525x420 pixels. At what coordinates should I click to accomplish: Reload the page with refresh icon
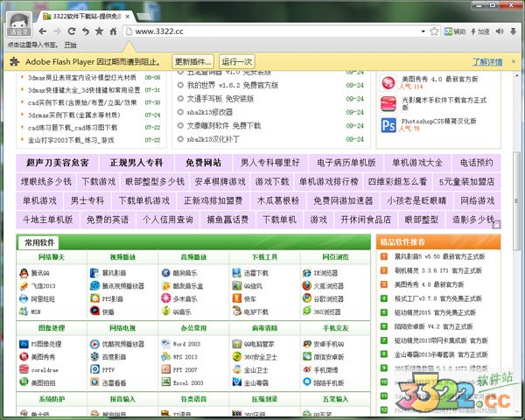pyautogui.click(x=72, y=31)
